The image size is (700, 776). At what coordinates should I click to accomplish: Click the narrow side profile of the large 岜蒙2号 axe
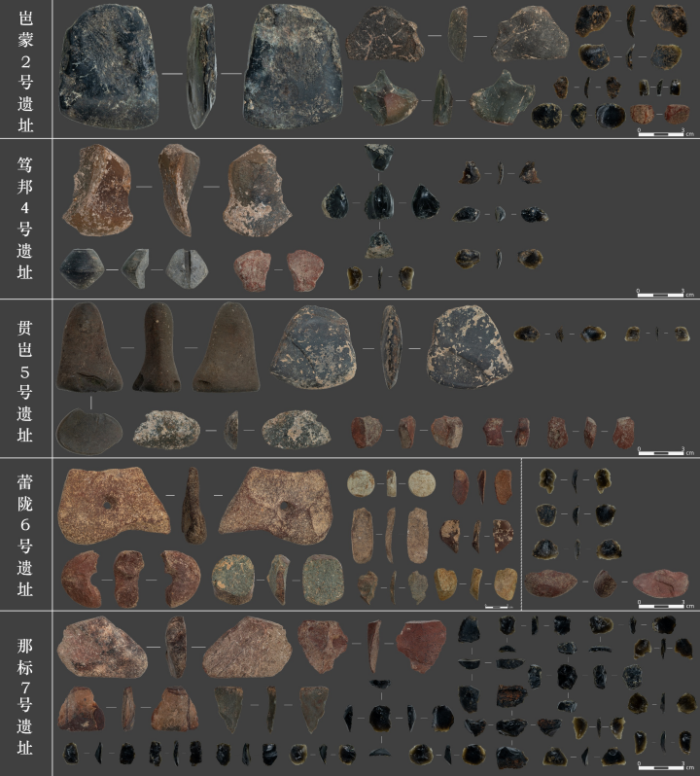coord(202,68)
